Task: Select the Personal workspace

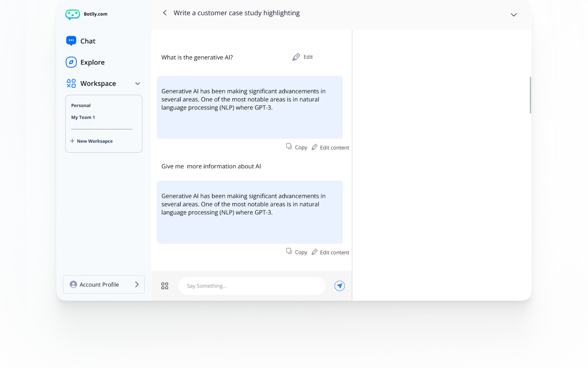Action: [x=81, y=105]
